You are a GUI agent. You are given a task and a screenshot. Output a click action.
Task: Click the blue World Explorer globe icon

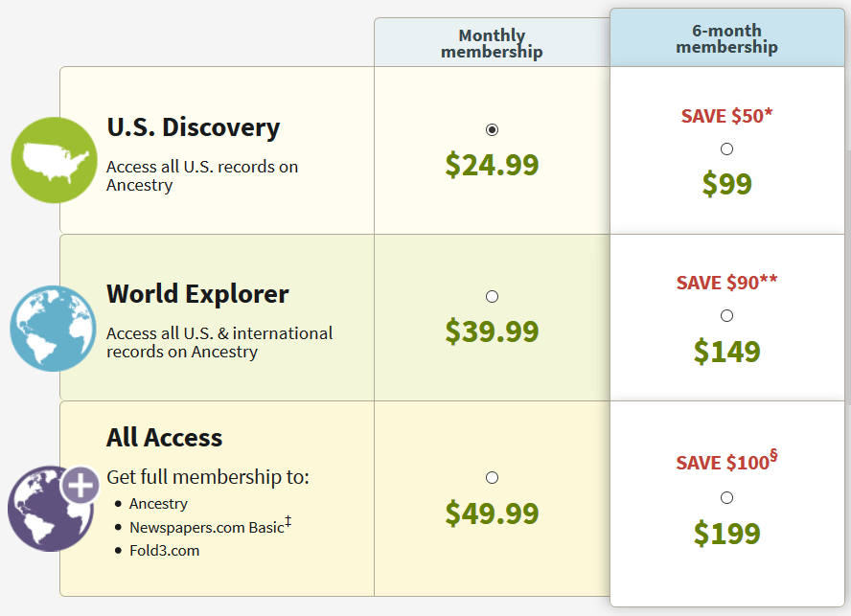[53, 328]
